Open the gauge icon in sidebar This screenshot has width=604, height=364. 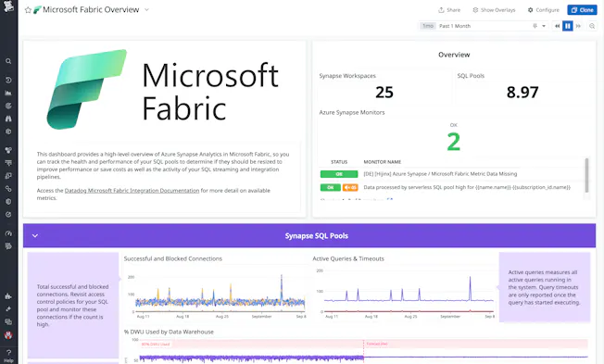[8, 233]
